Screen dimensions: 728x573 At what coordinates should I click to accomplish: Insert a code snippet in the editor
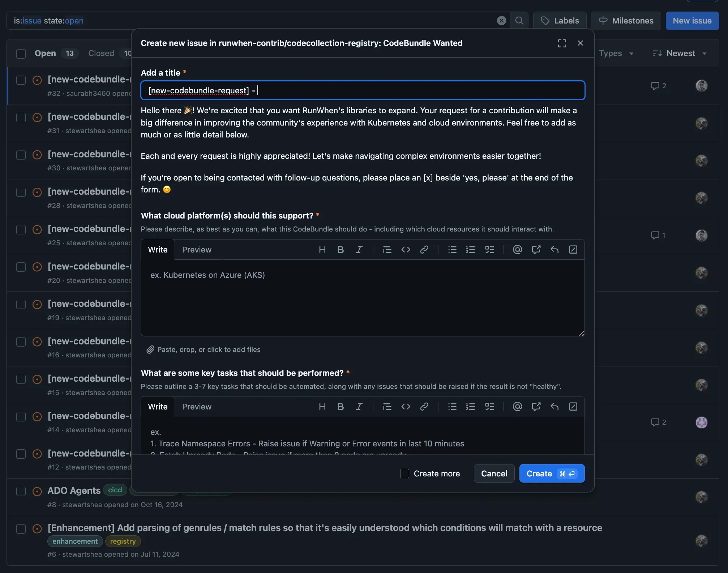point(406,250)
